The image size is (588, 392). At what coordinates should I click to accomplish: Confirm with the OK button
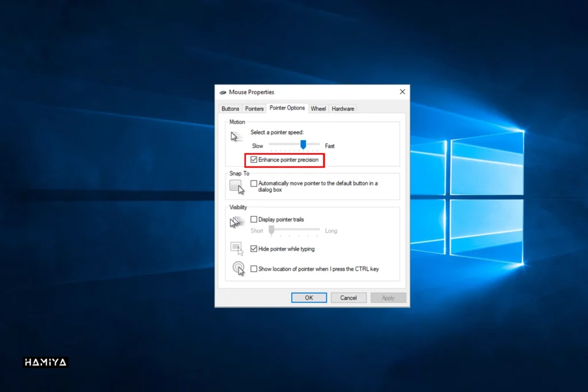tap(309, 297)
